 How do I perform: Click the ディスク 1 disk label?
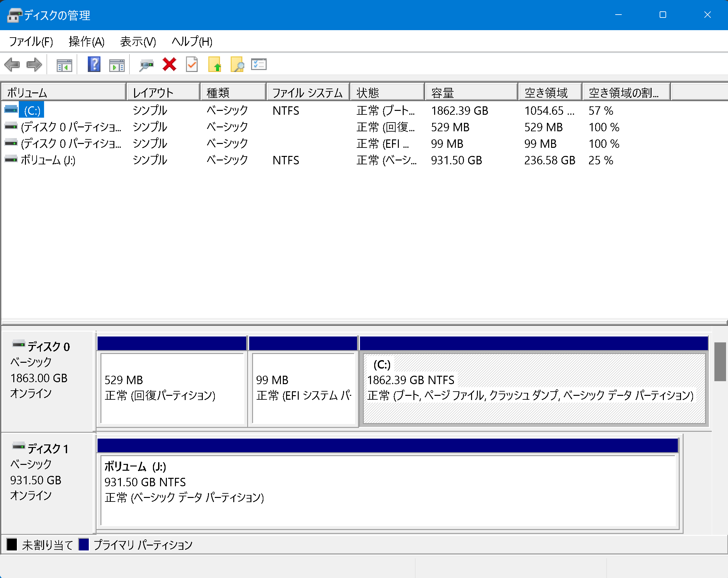48,449
